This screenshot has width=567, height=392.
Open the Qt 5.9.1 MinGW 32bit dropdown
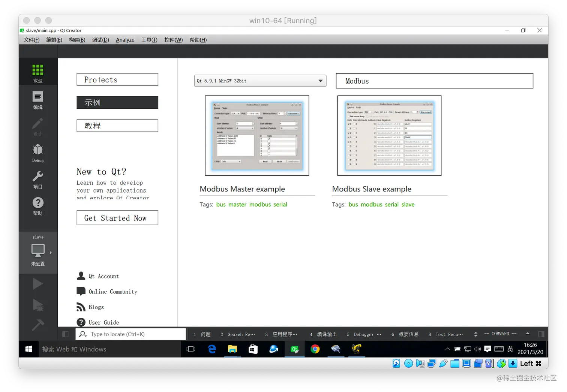[260, 81]
